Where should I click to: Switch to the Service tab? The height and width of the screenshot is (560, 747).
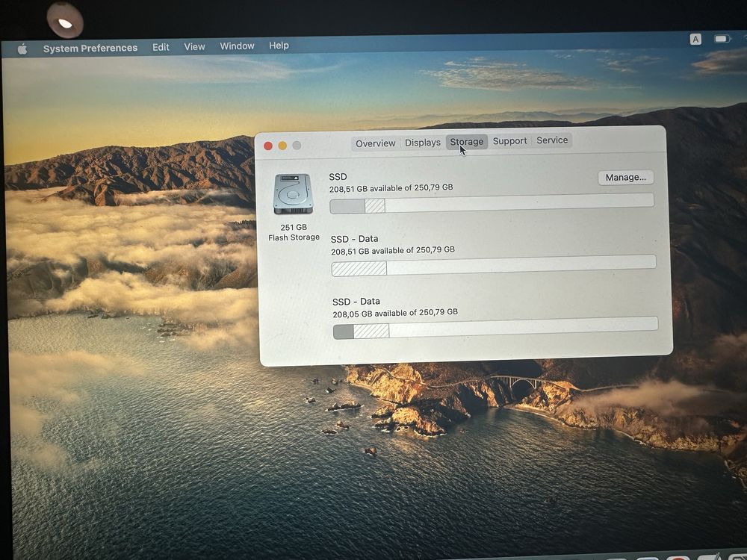pos(552,140)
